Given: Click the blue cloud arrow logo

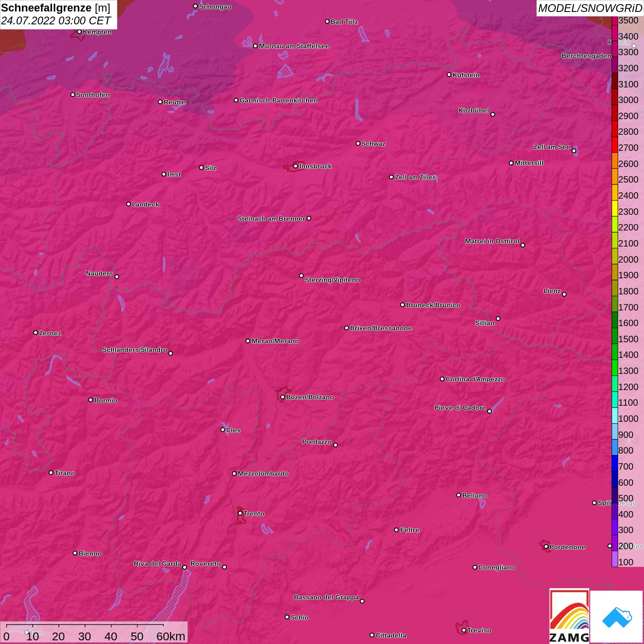Looking at the screenshot, I should (x=617, y=616).
